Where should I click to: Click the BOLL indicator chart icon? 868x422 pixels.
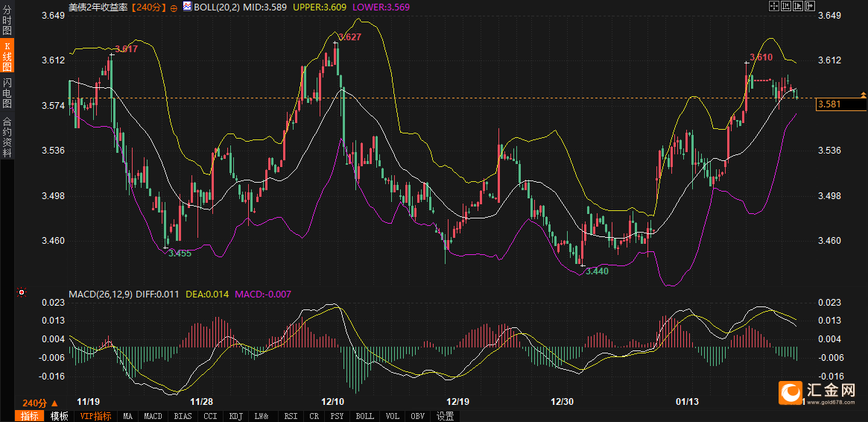click(x=187, y=6)
